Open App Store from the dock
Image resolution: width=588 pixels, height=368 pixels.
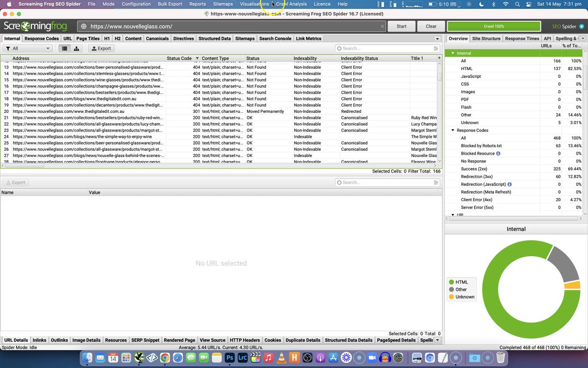click(333, 358)
